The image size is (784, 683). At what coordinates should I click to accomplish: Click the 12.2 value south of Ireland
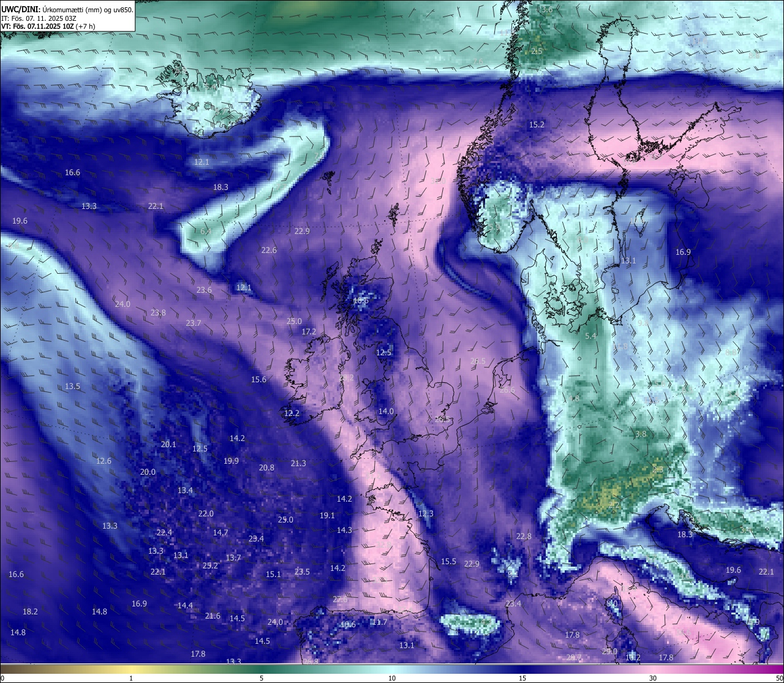[292, 413]
